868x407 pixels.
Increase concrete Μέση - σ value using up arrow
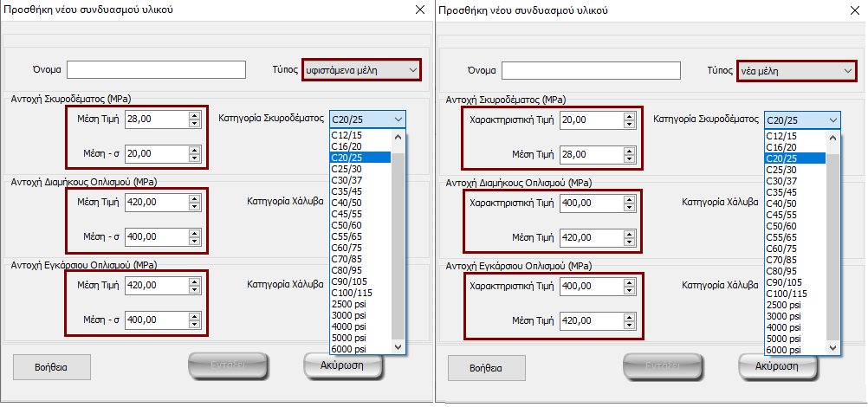tap(194, 149)
